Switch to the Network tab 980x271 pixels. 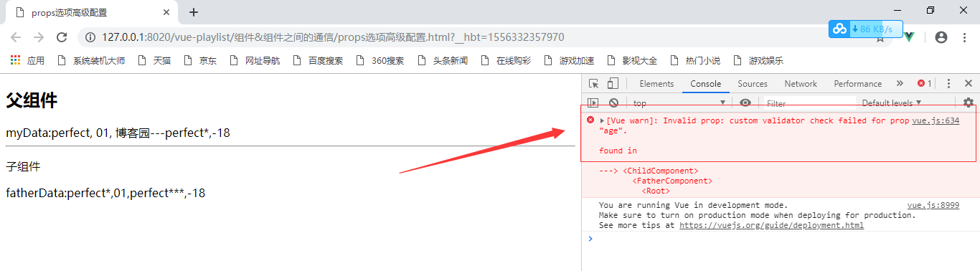click(x=801, y=84)
